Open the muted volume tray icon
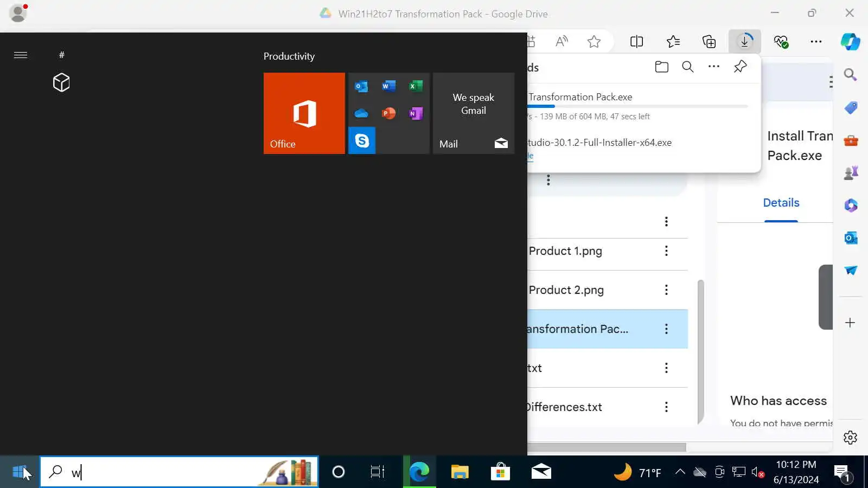Viewport: 868px width, 488px height. 758,472
